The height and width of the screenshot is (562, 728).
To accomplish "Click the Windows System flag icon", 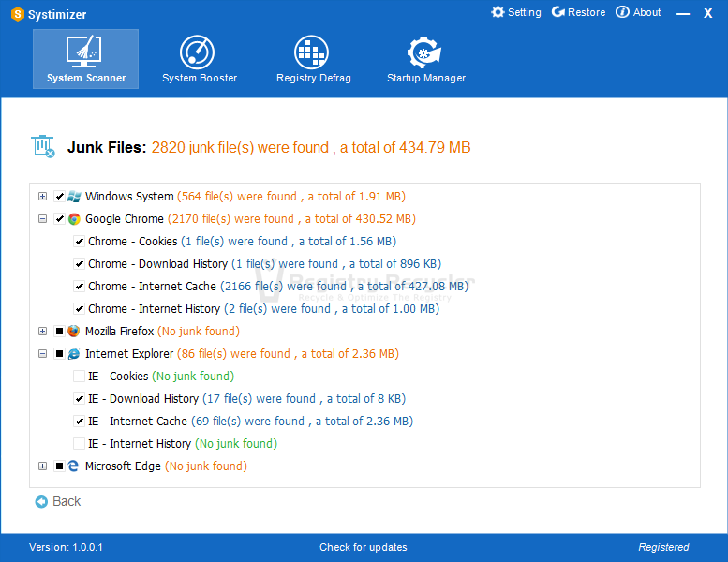I will (x=74, y=197).
